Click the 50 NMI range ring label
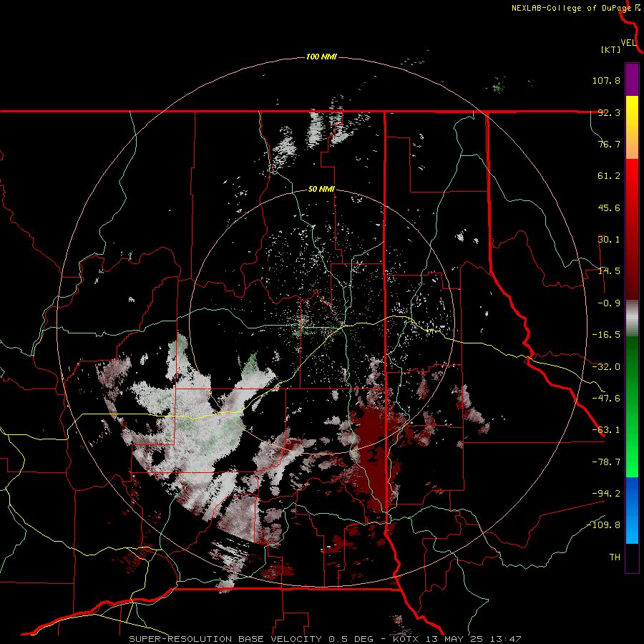 [x=321, y=190]
